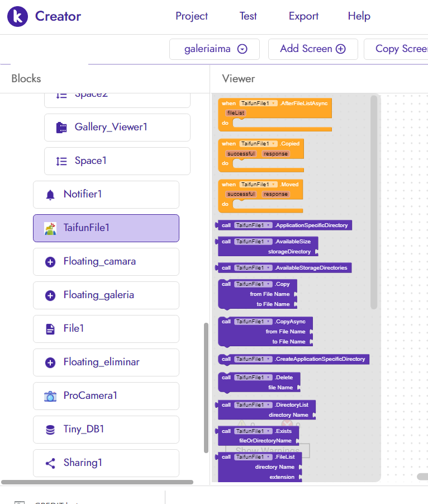Pick the call TaifunFile1.FileList block
428x504 pixels.
(x=259, y=467)
